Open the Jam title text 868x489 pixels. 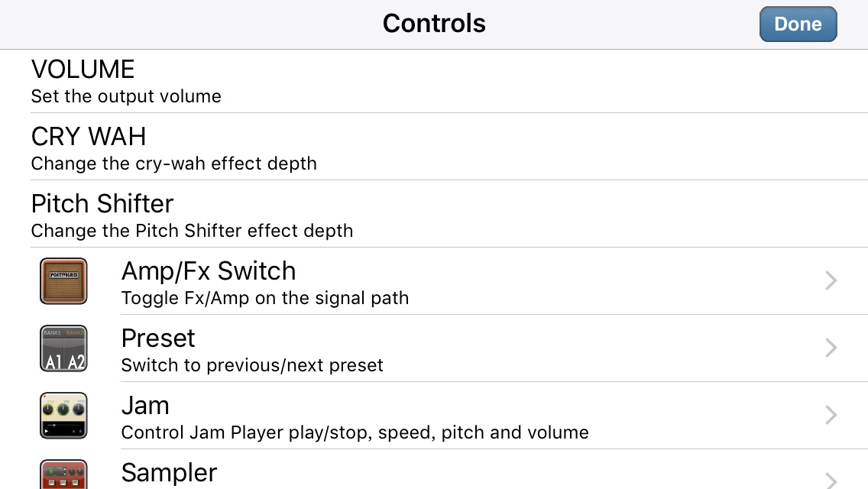[145, 406]
